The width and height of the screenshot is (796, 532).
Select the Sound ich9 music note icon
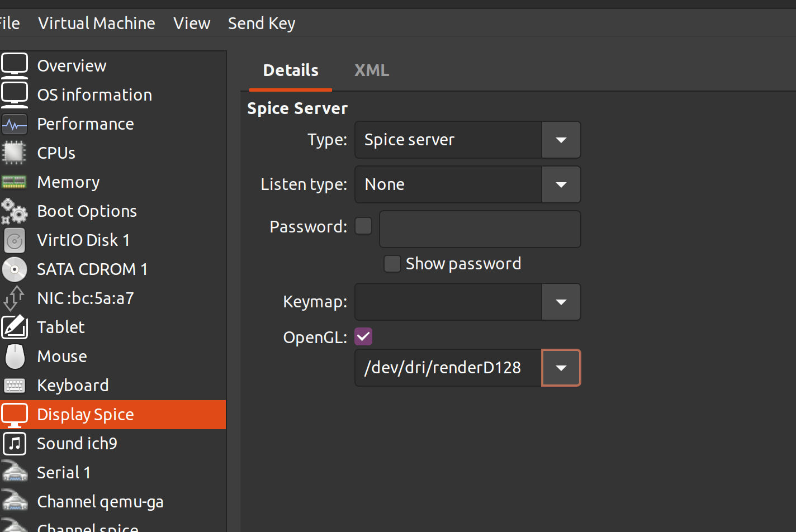[x=15, y=444]
